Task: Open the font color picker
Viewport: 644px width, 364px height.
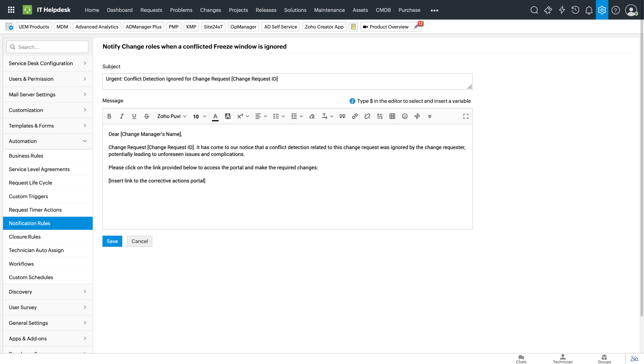Action: 216,116
